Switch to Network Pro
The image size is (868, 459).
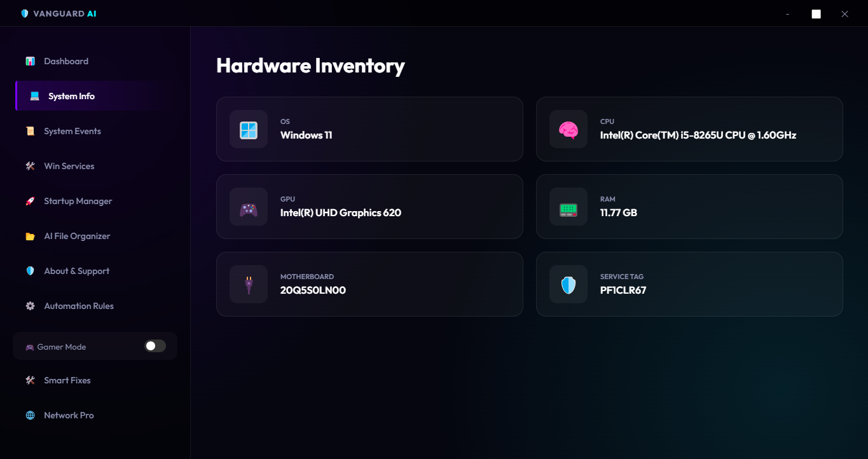[95, 415]
